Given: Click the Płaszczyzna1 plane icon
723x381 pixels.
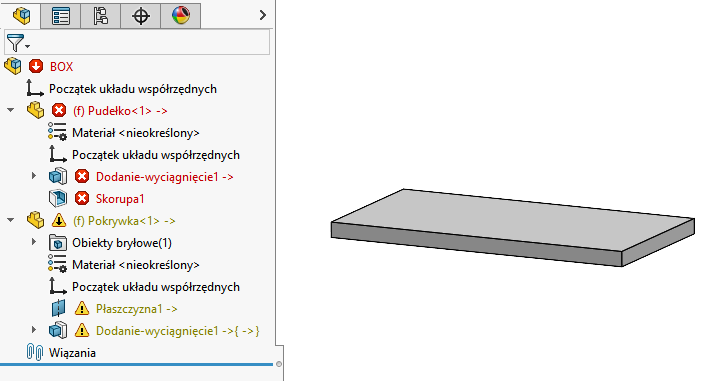Looking at the screenshot, I should click(x=58, y=308).
